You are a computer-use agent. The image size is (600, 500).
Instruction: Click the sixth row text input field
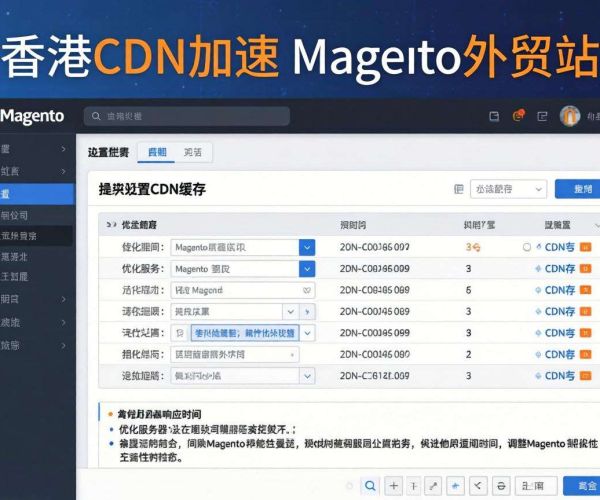coord(235,355)
